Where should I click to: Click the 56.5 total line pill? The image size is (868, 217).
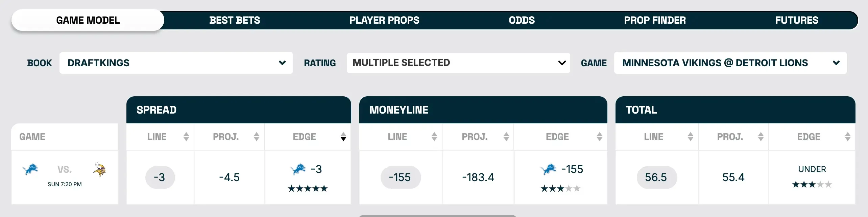(x=656, y=177)
